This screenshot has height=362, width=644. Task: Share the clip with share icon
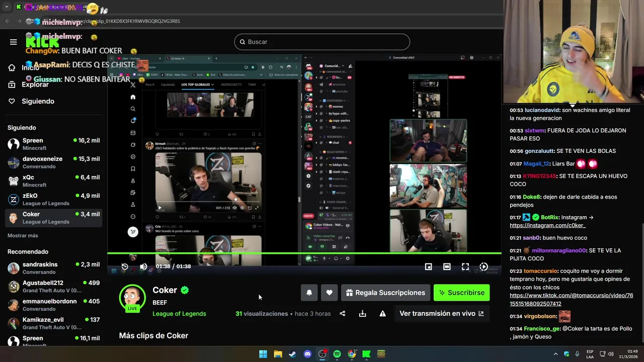[x=343, y=314]
